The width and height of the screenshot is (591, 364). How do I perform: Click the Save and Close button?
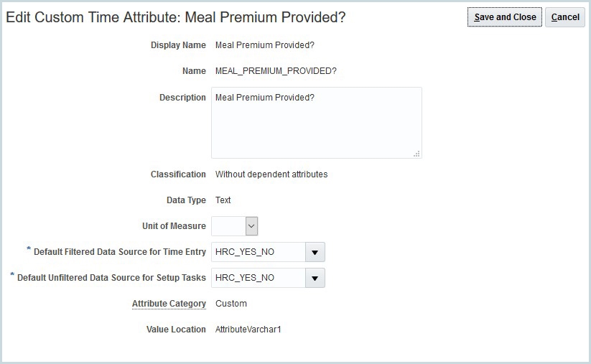pos(504,17)
